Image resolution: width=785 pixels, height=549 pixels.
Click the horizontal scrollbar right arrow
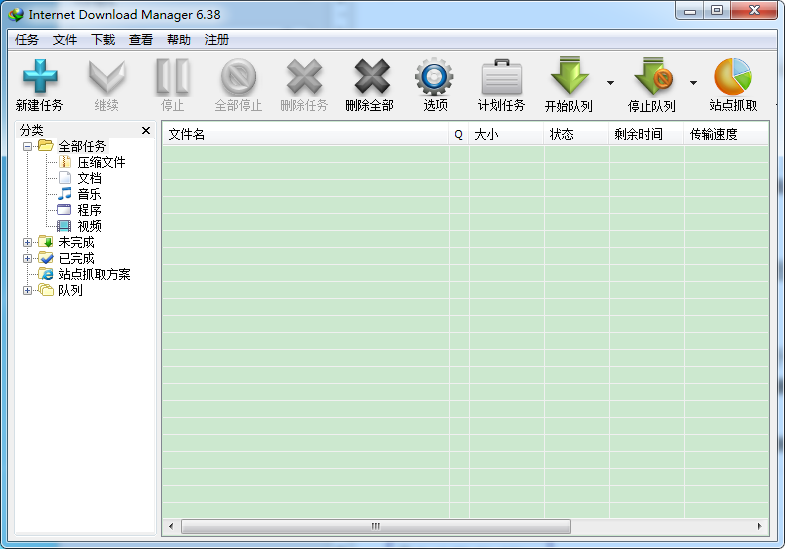click(x=760, y=526)
